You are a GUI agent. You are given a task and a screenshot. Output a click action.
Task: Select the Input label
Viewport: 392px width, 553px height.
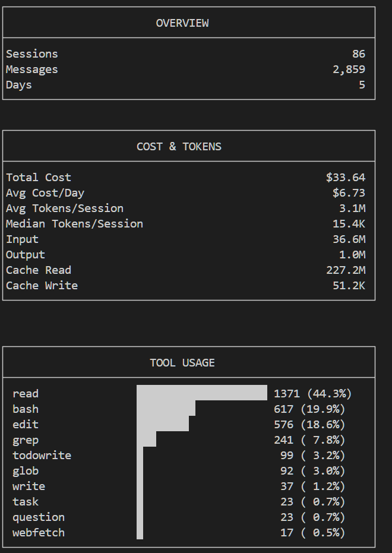tap(22, 239)
